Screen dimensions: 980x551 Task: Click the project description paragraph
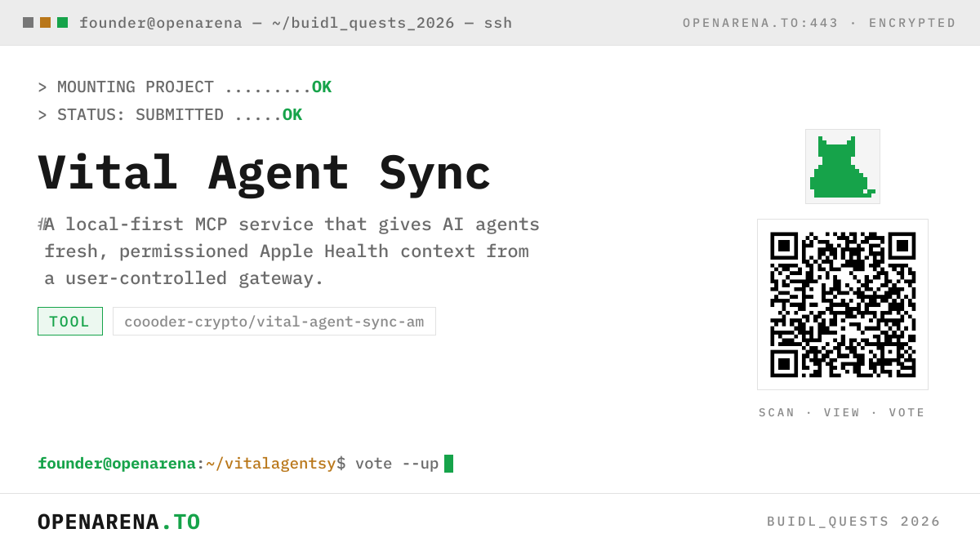point(289,251)
